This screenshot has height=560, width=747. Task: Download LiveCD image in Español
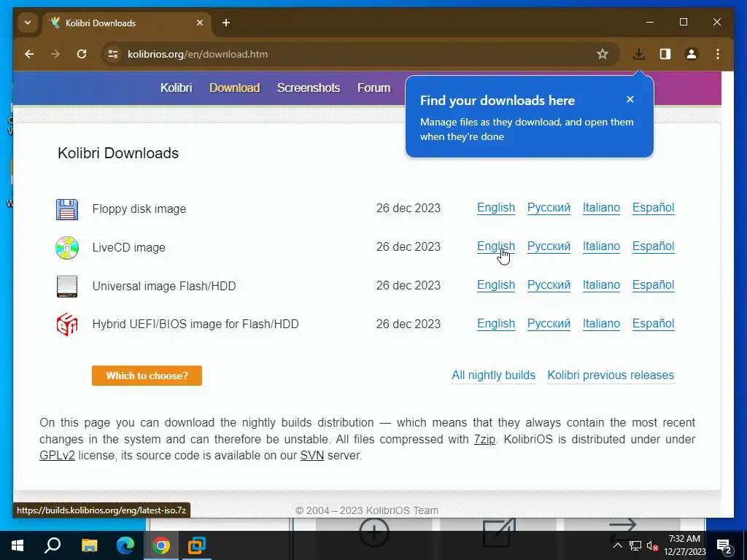(x=653, y=246)
